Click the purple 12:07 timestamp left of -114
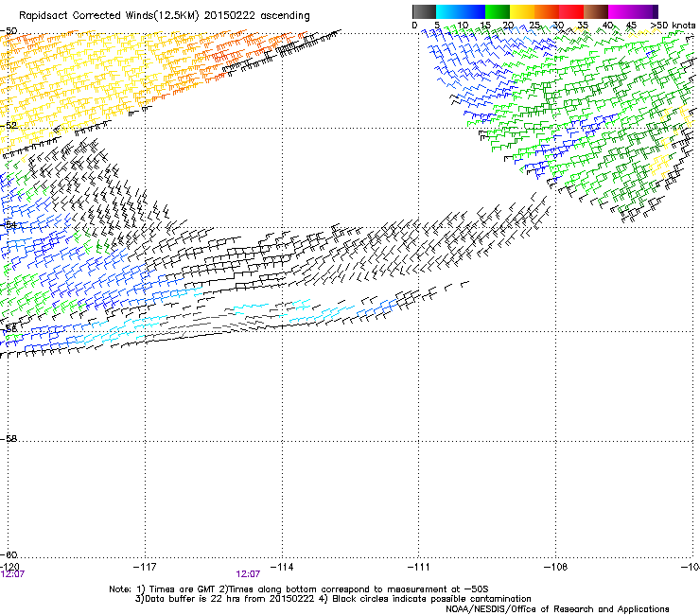The height and width of the screenshot is (615, 700). (248, 574)
